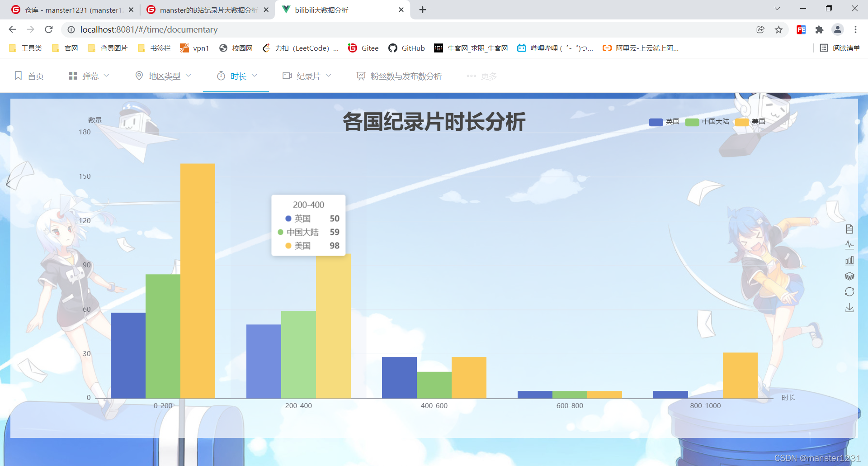Viewport: 868px width, 466px height.
Task: Open the tab search chevron
Action: [777, 9]
